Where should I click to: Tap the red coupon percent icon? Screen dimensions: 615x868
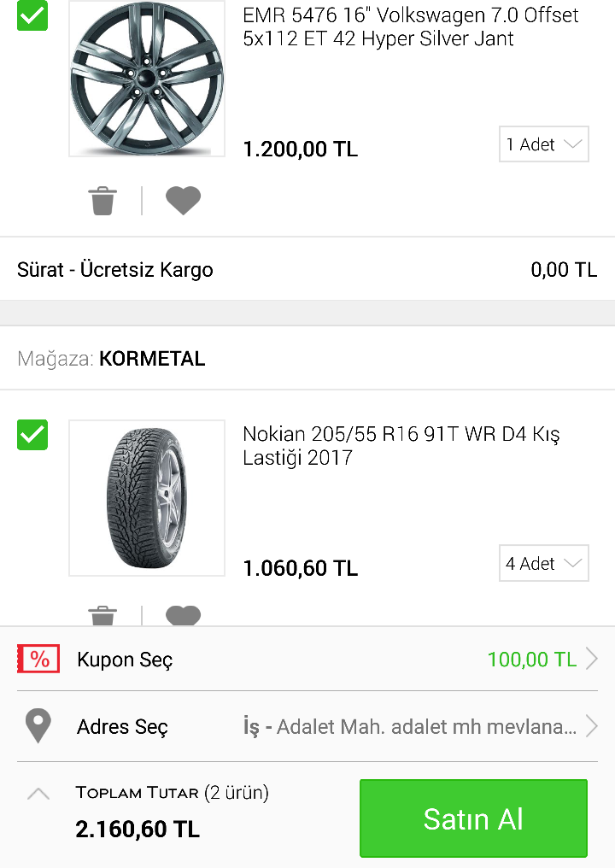pos(38,660)
